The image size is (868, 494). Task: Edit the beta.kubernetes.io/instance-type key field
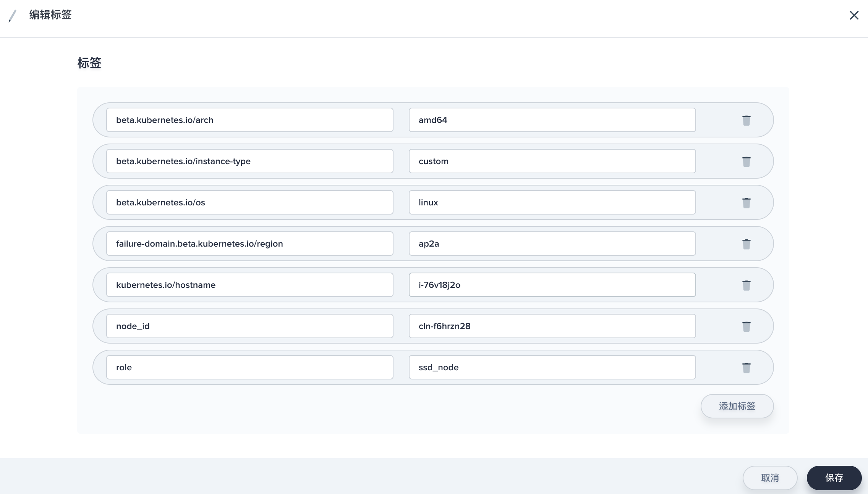(x=250, y=161)
